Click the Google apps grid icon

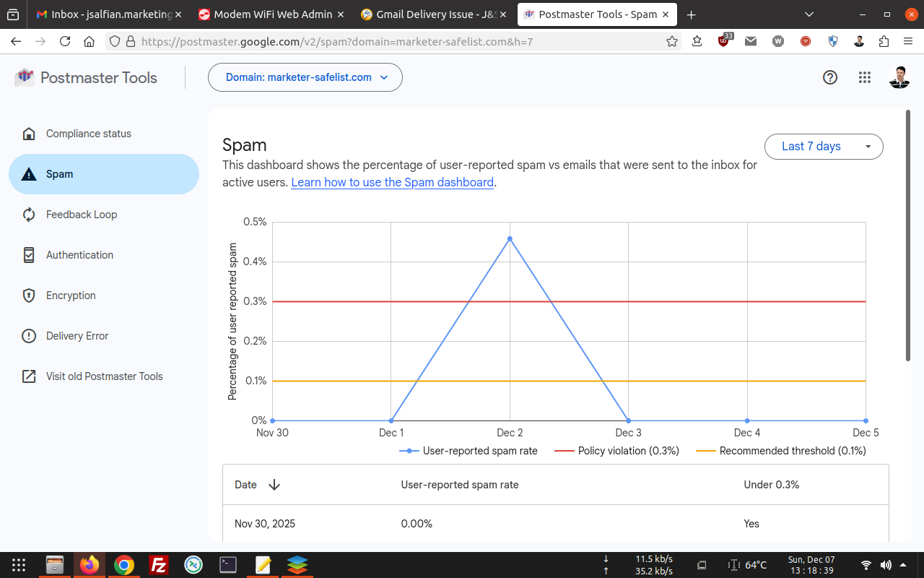coord(865,77)
